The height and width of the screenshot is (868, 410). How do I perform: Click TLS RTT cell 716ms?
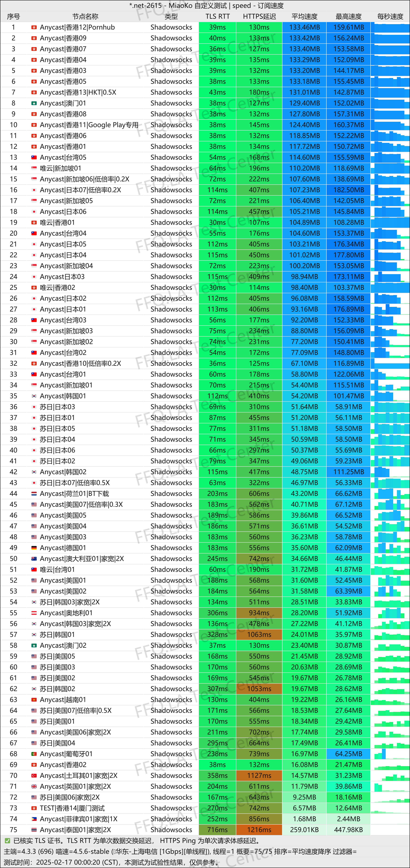[218, 830]
